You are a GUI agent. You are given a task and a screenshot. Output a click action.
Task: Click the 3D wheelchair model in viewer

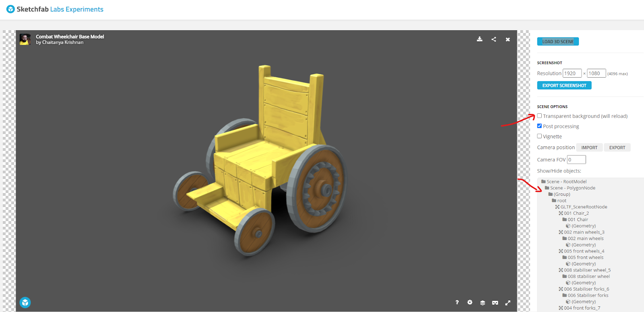260,161
